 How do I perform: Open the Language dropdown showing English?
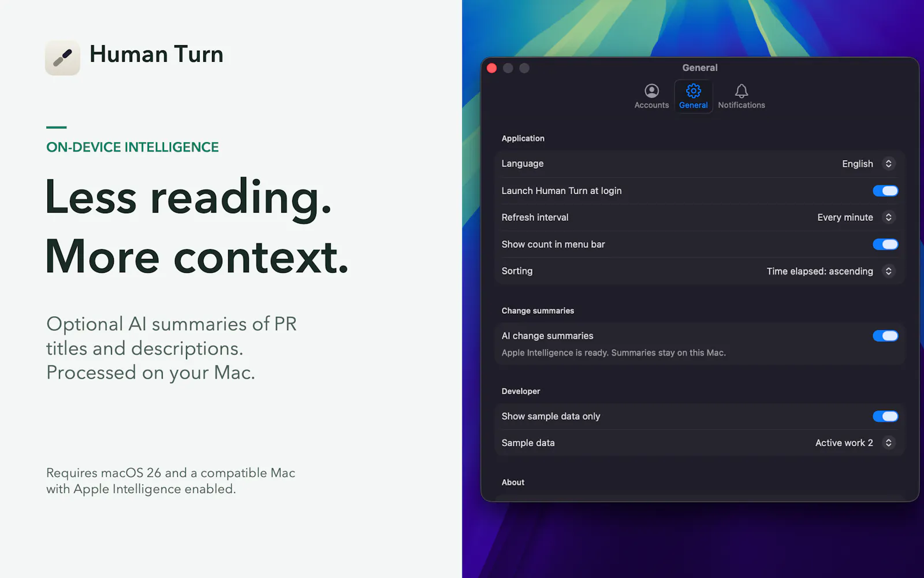coord(868,164)
